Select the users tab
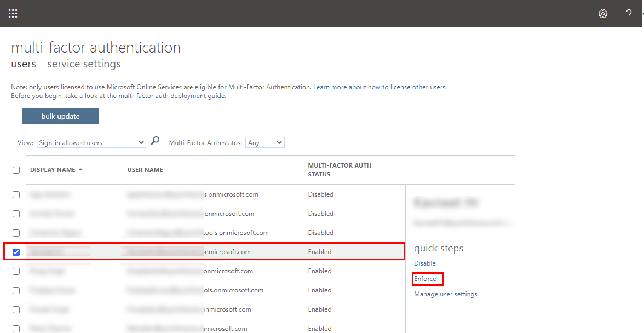Viewport: 644px width, 333px height. [x=24, y=64]
